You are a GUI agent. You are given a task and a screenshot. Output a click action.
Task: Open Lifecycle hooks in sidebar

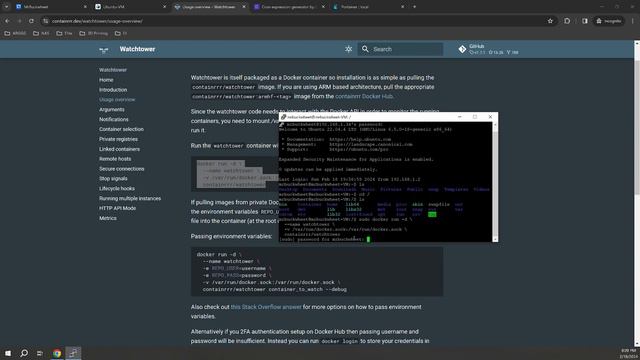click(x=117, y=189)
